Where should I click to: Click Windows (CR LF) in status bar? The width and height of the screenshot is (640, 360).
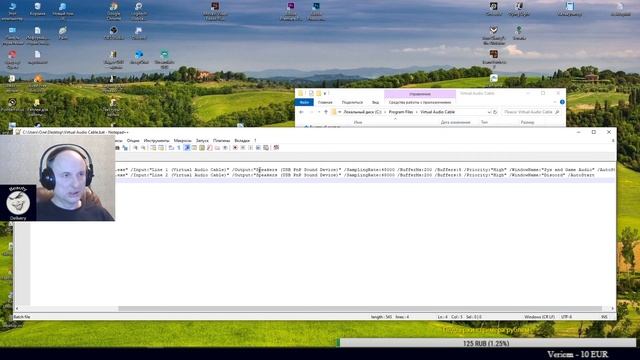pyautogui.click(x=539, y=317)
